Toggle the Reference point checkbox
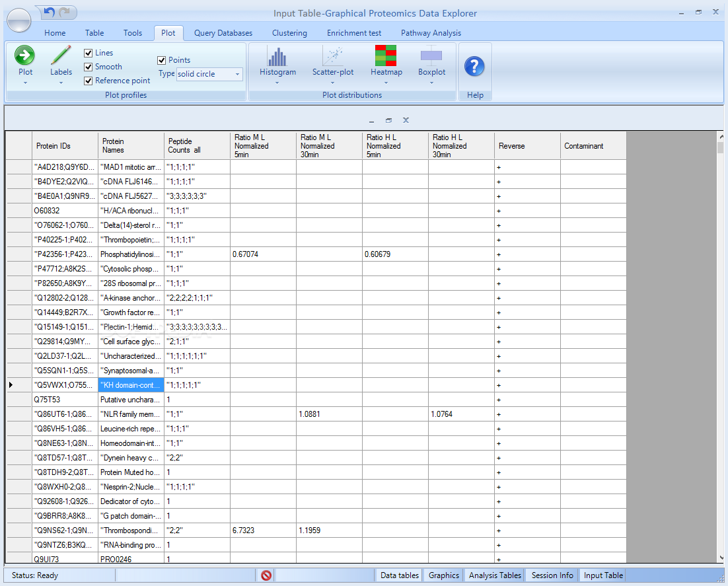This screenshot has width=728, height=586. pos(89,81)
